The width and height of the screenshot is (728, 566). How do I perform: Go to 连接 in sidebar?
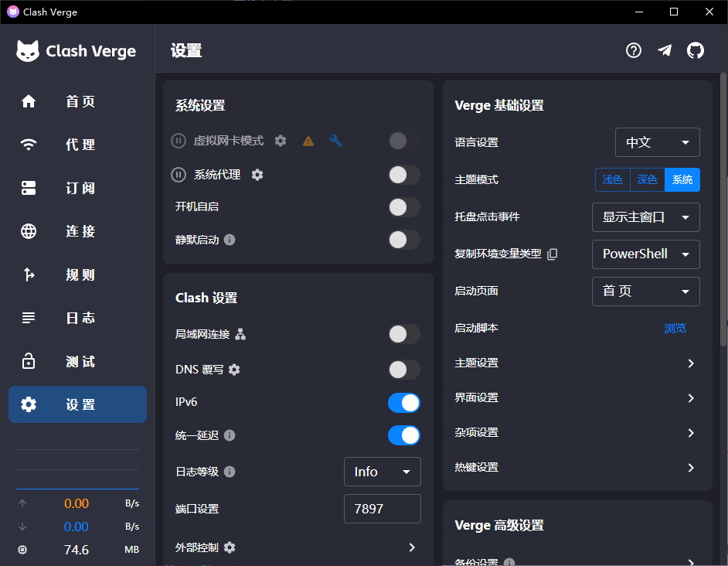coord(77,231)
